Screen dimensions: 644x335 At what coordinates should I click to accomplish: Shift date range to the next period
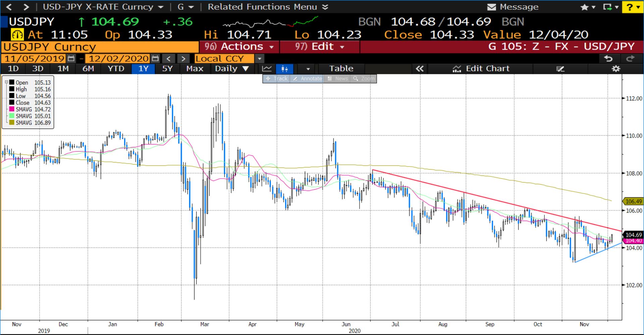pyautogui.click(x=183, y=59)
